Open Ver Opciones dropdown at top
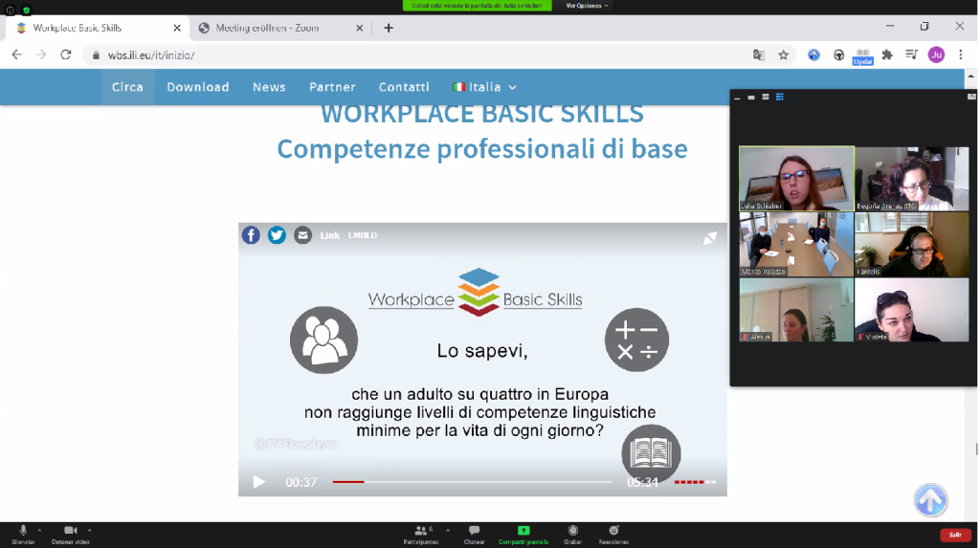 point(587,6)
